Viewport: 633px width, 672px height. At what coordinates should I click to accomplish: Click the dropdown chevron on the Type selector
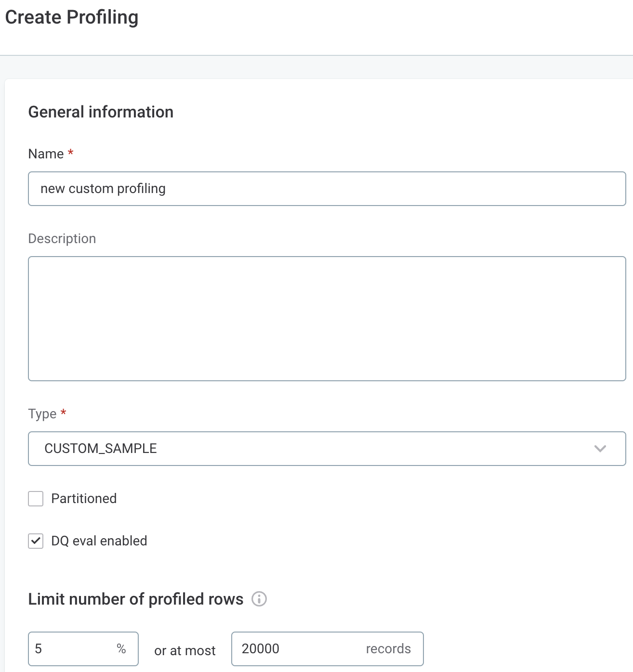pyautogui.click(x=600, y=449)
